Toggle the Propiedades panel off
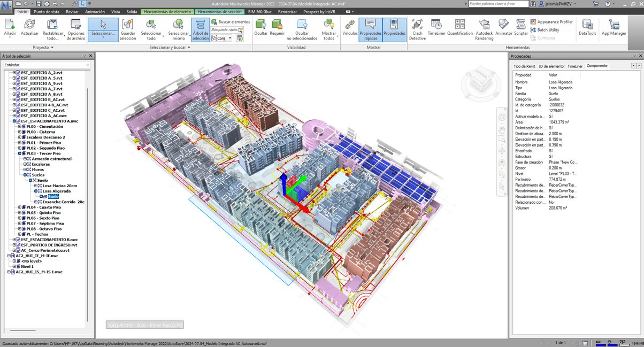The width and height of the screenshot is (644, 347). click(x=394, y=29)
